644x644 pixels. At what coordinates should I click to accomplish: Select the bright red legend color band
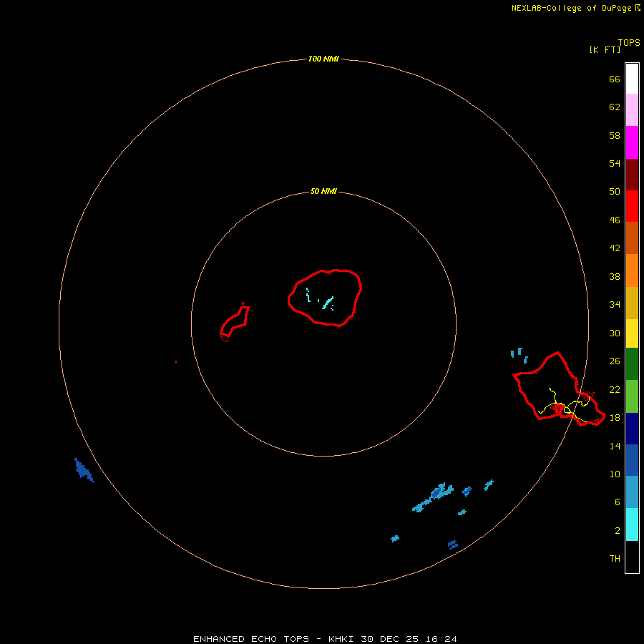632,206
